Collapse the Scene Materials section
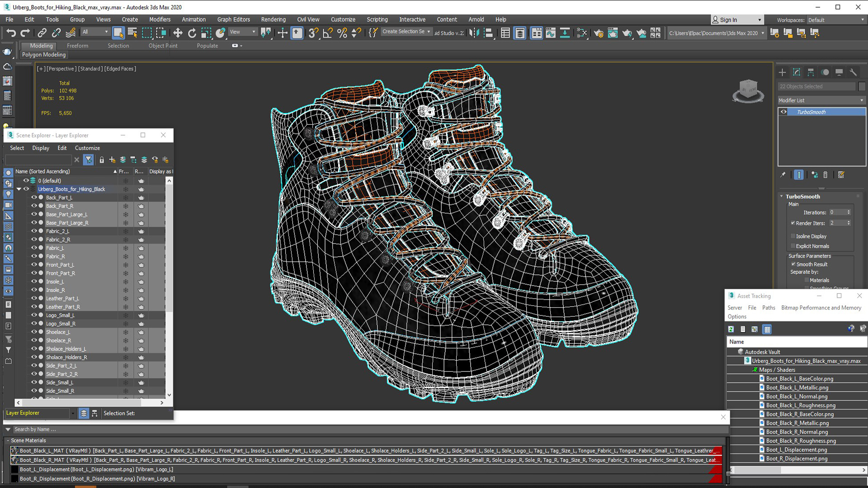 tap(8, 440)
